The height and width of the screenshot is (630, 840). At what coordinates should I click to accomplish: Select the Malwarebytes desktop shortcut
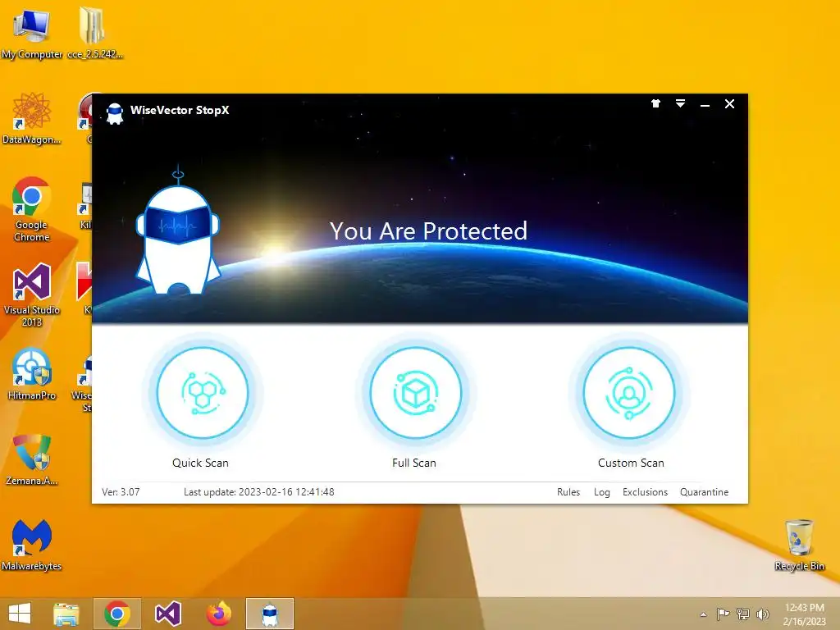[x=32, y=546]
